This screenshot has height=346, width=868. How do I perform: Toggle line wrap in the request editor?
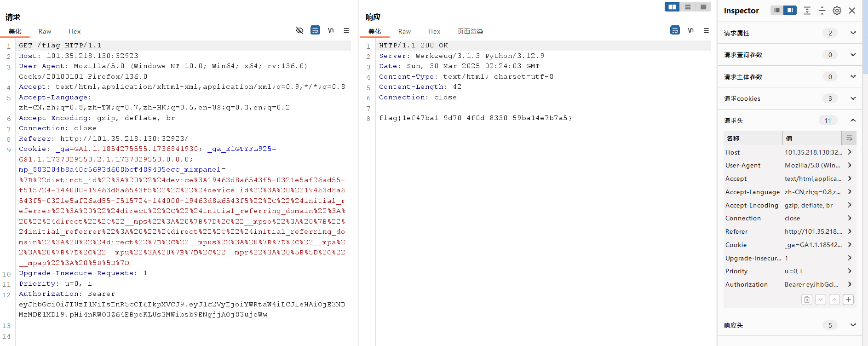(x=315, y=30)
